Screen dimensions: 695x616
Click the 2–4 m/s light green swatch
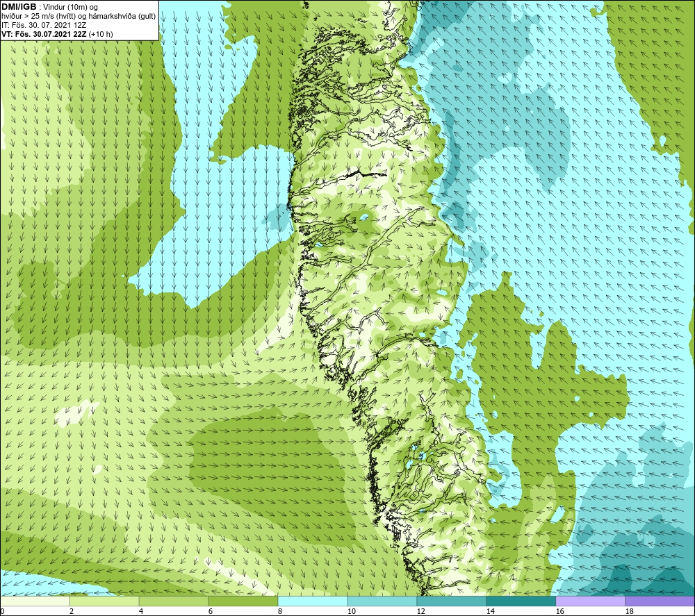point(104,601)
